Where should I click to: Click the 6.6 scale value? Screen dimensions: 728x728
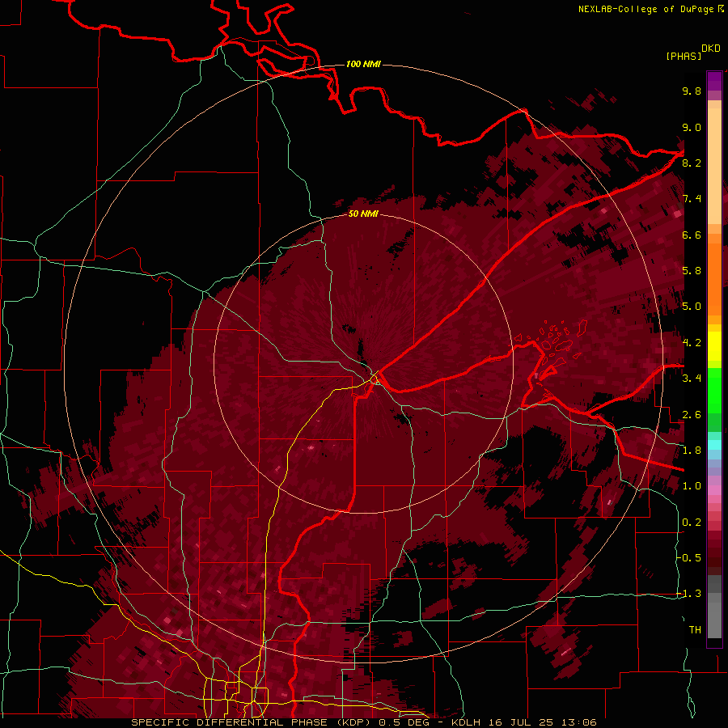692,235
